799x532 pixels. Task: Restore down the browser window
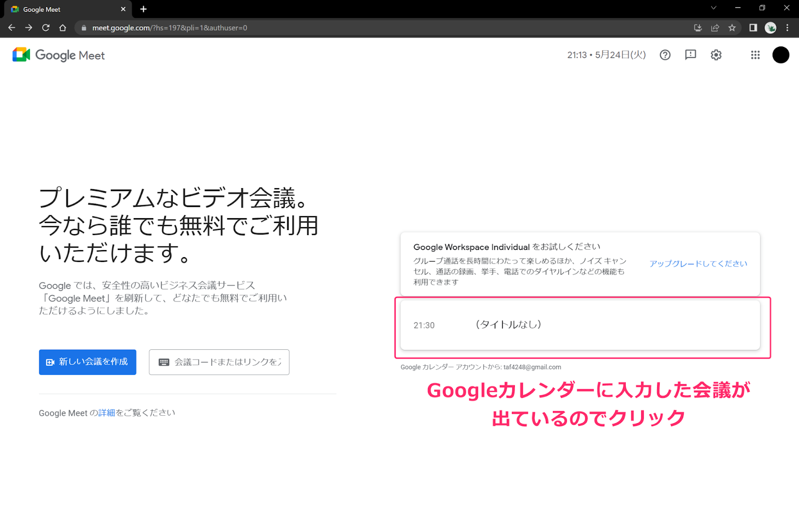coord(762,7)
